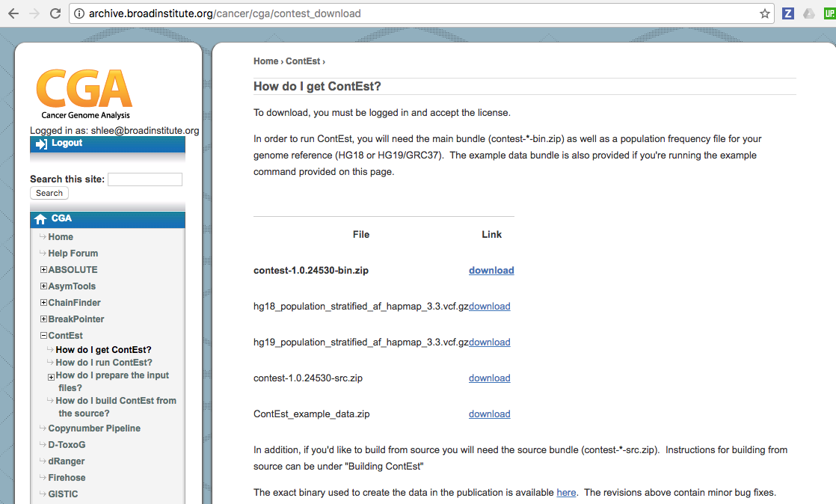
Task: Open D-ToxoG in the sidebar
Action: [67, 445]
